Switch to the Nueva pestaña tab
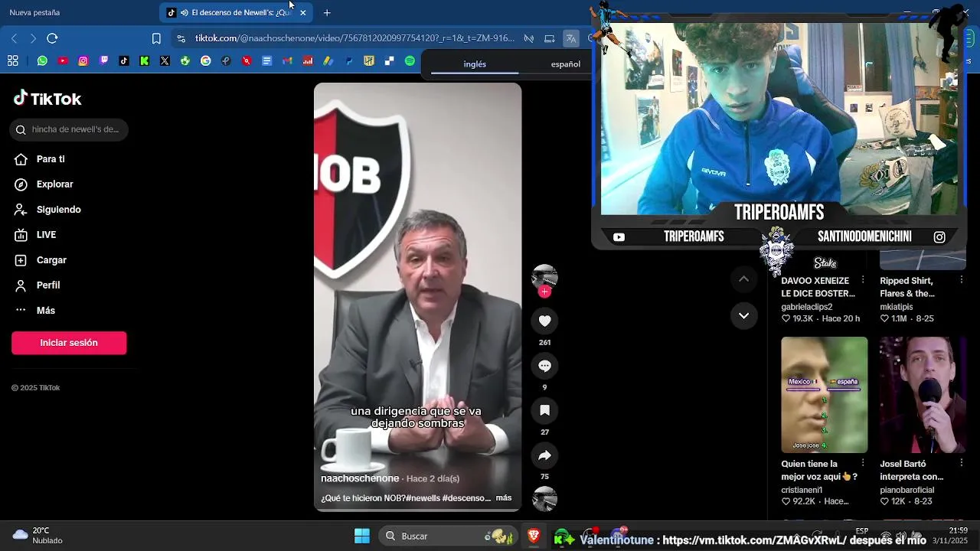 tap(34, 12)
